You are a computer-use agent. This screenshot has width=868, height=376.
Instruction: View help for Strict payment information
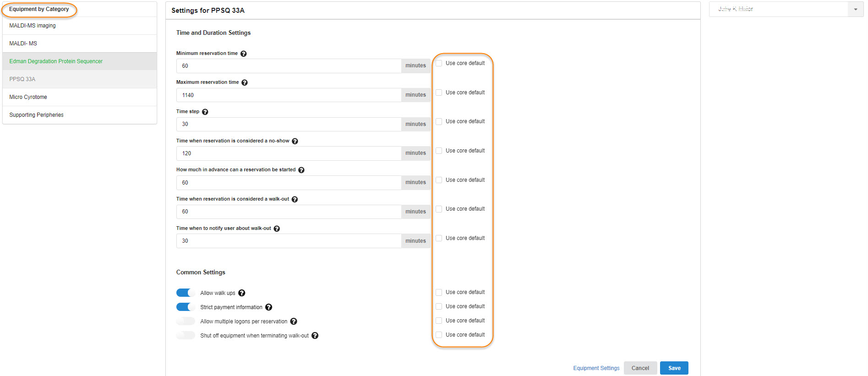click(269, 307)
